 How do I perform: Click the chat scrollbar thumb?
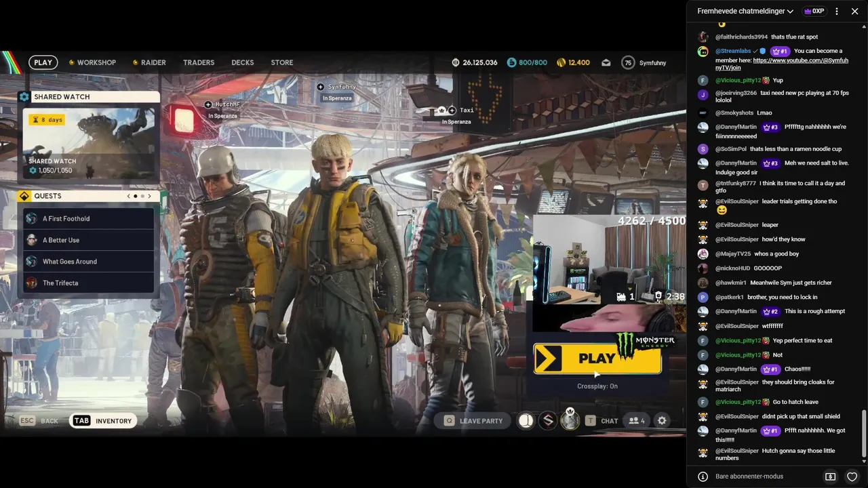point(864,433)
